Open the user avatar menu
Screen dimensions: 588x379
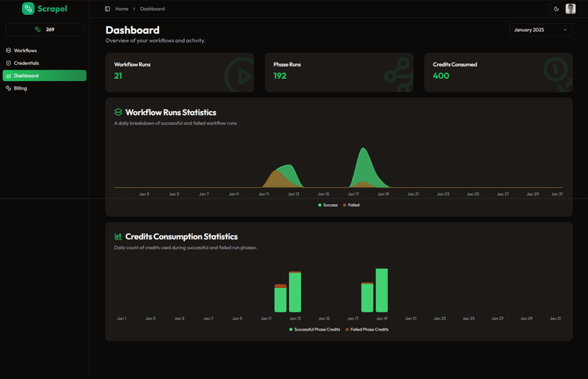coord(570,9)
